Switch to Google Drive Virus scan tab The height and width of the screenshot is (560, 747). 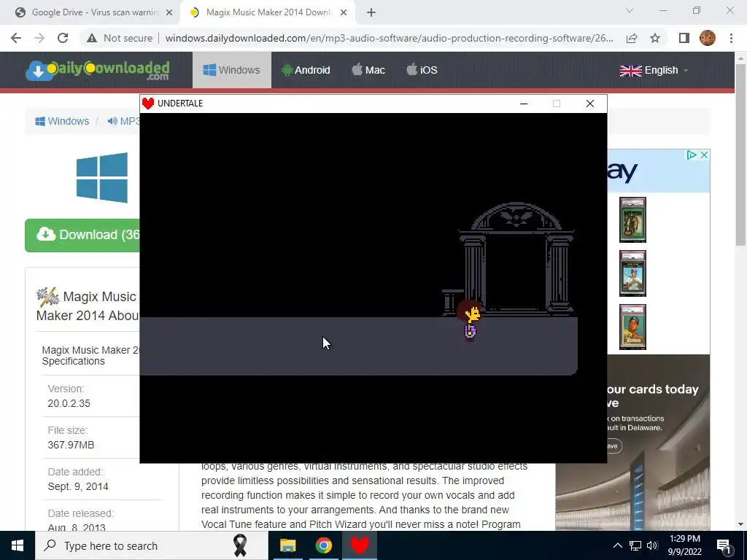pyautogui.click(x=94, y=12)
